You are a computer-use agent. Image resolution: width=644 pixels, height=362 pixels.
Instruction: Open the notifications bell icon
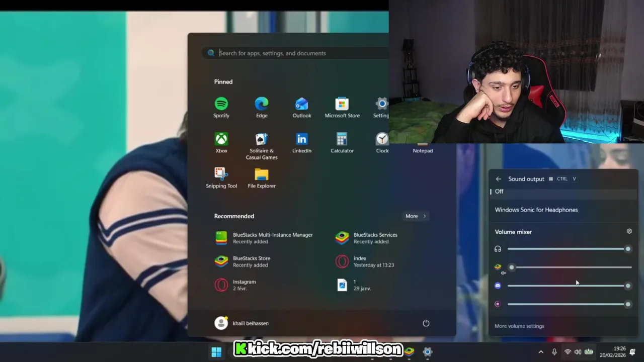pyautogui.click(x=633, y=352)
